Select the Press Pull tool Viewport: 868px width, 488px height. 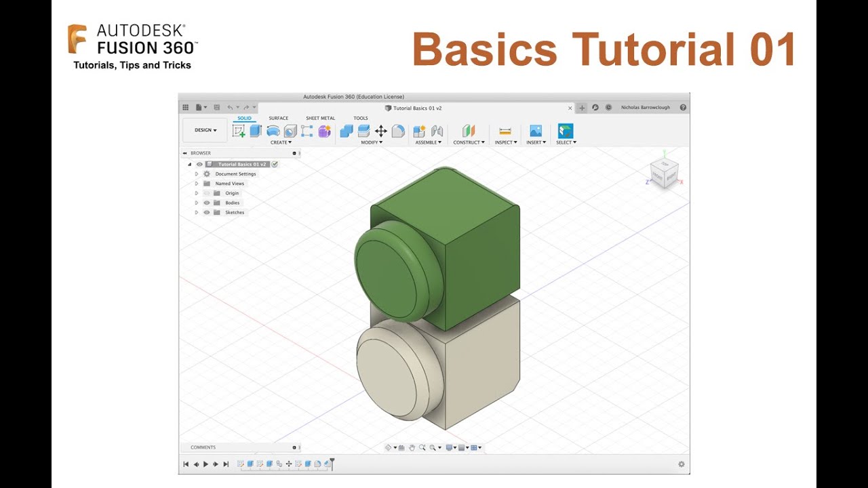tap(347, 131)
